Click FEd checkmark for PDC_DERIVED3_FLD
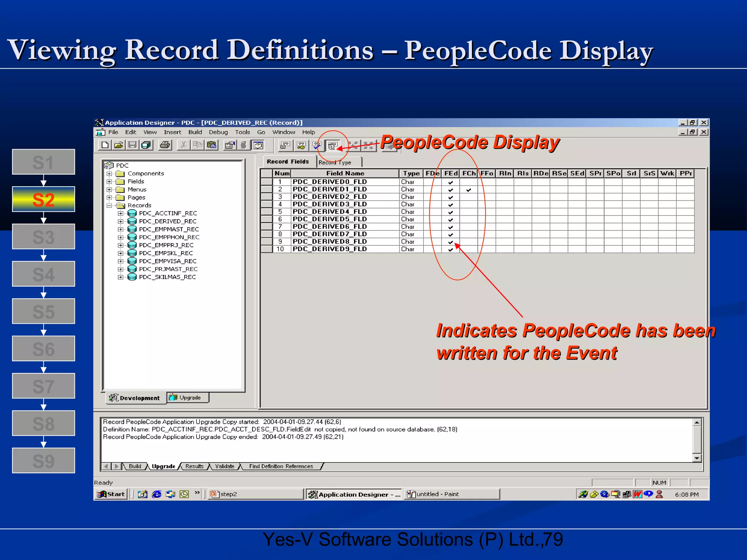The height and width of the screenshot is (560, 747). [450, 205]
